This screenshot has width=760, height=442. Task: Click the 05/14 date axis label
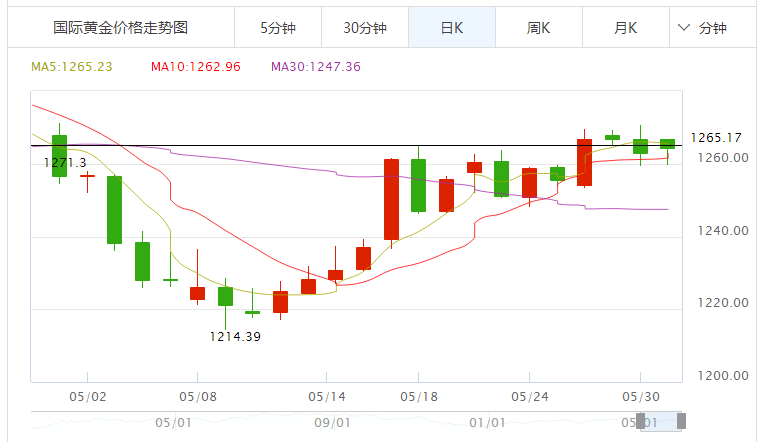tap(327, 396)
